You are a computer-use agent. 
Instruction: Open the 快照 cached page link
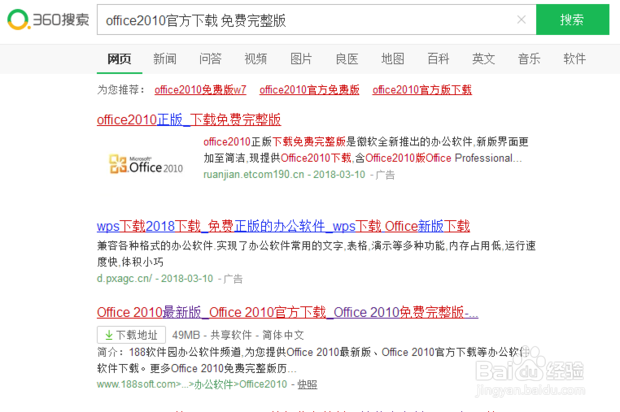tap(307, 384)
